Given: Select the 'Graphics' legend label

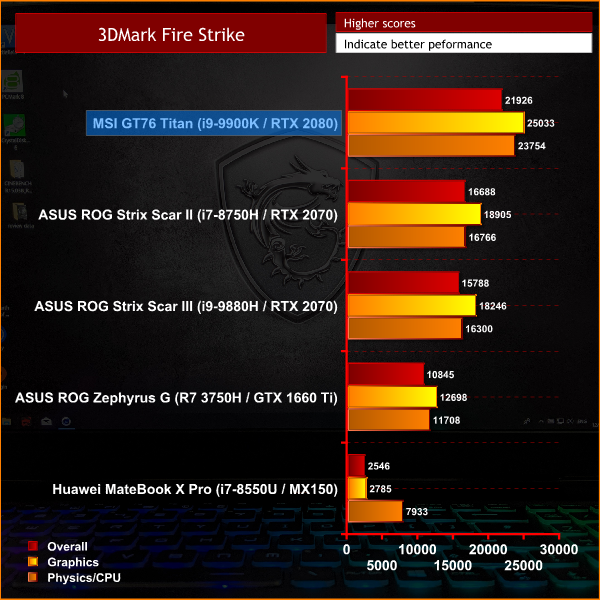Looking at the screenshot, I should (x=73, y=562).
